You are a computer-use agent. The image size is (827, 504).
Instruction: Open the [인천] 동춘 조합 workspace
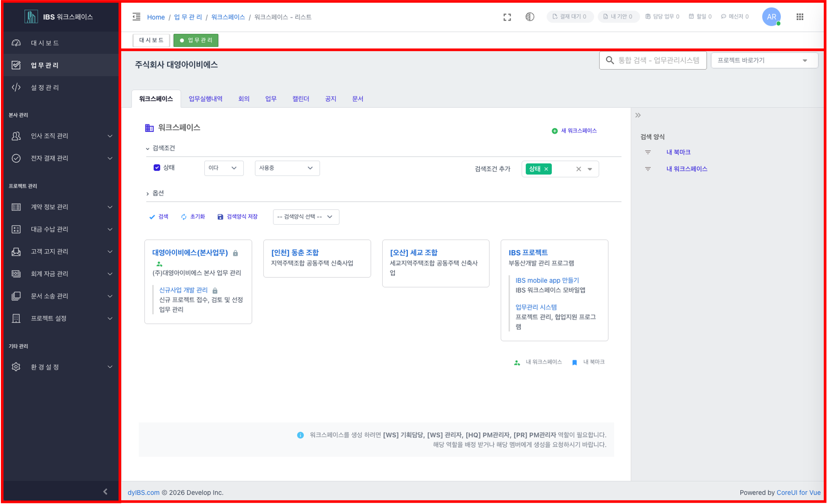[295, 253]
